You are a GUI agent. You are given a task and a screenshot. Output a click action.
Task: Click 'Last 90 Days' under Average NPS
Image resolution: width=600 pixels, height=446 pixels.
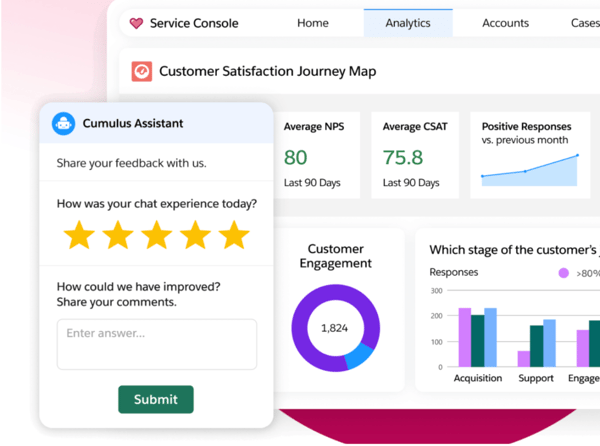[312, 183]
